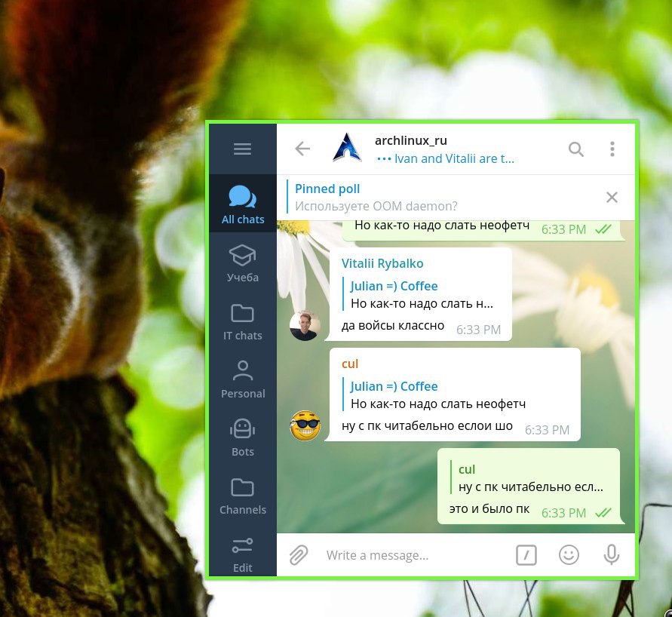
Task: Open Vitalii Rybalko's profile name
Action: point(382,263)
